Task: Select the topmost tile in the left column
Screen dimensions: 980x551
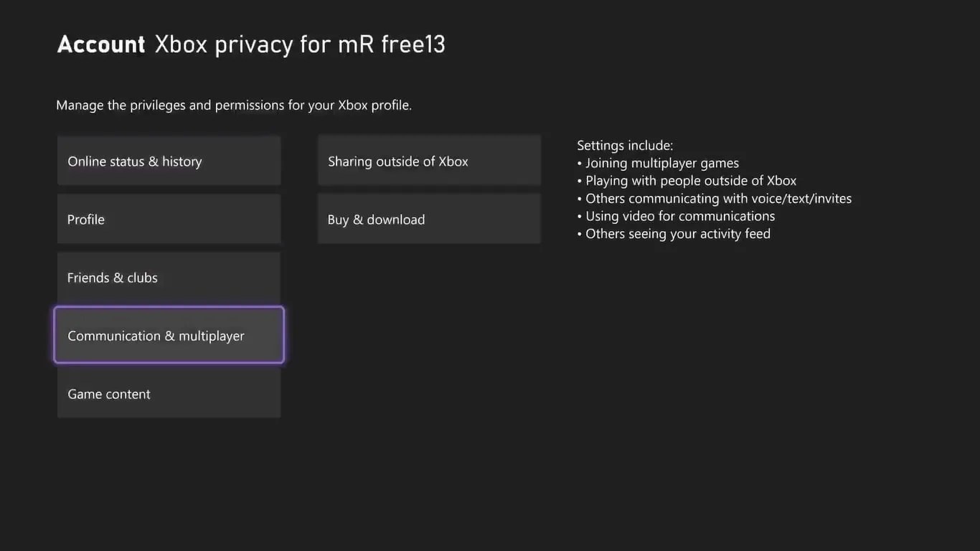Action: 169,161
